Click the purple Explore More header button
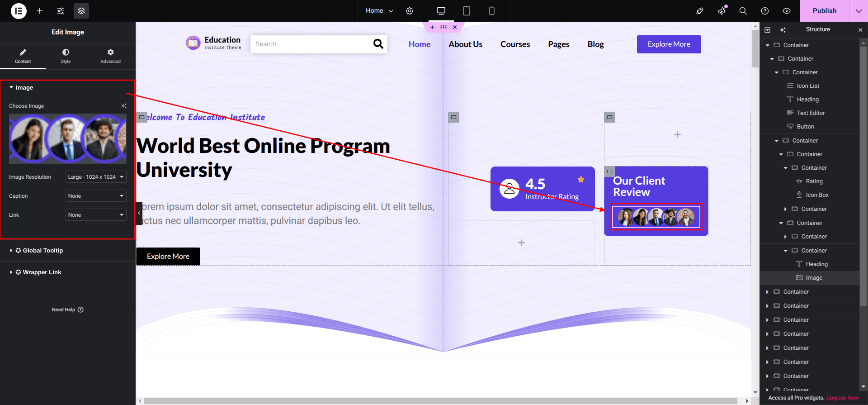 [669, 44]
